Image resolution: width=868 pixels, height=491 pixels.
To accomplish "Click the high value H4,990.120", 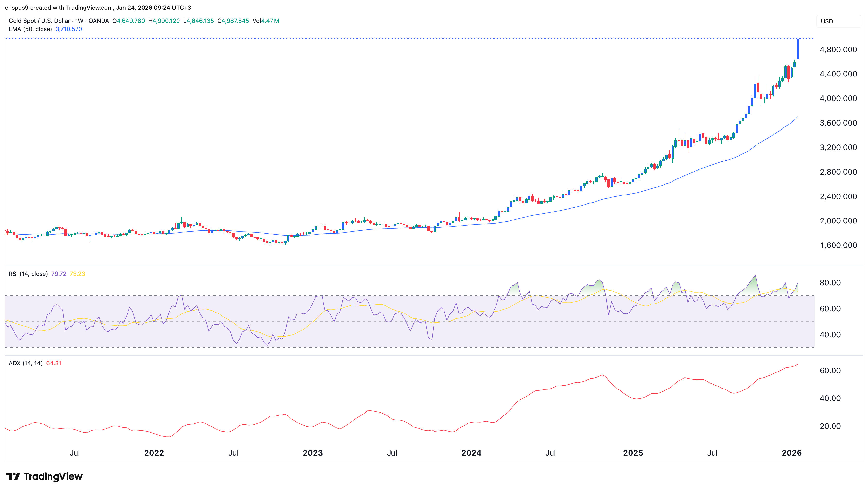I will point(164,21).
